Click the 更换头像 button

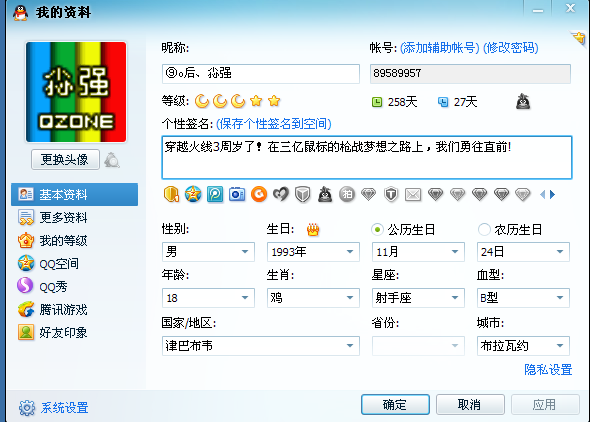pyautogui.click(x=65, y=159)
